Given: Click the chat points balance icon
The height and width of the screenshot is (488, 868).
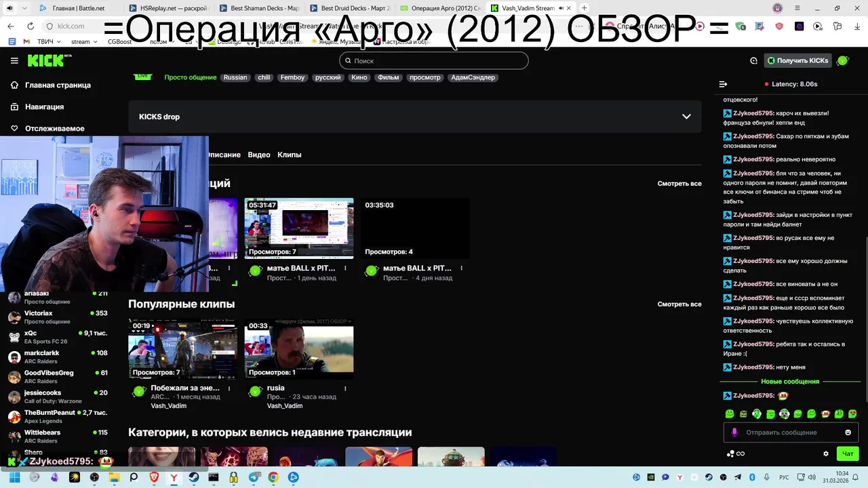Looking at the screenshot, I should pyautogui.click(x=736, y=453).
